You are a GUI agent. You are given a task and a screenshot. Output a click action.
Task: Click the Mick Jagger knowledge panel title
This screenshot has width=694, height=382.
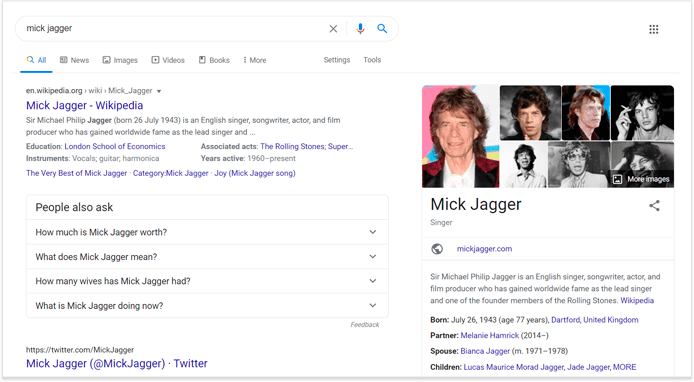[476, 205]
